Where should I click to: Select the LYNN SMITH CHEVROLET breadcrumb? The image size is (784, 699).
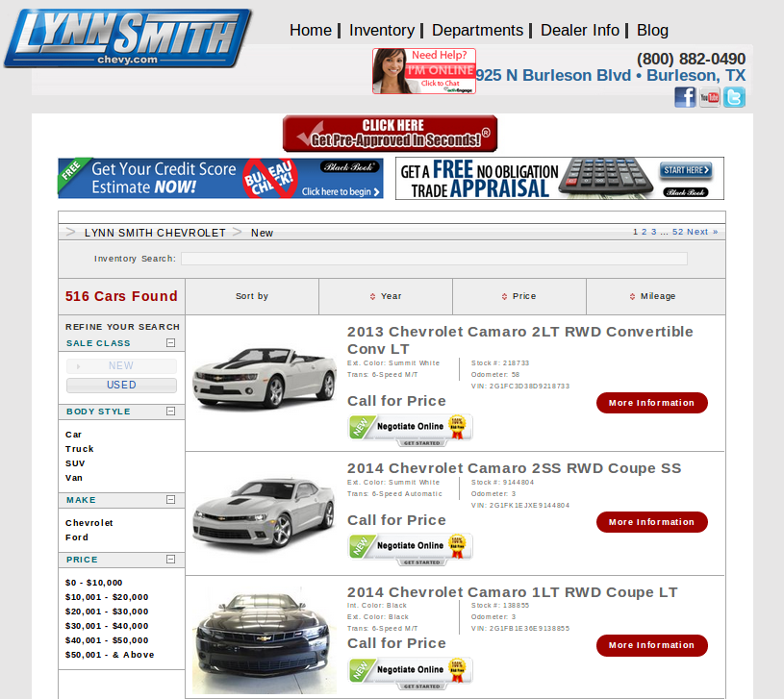click(155, 233)
